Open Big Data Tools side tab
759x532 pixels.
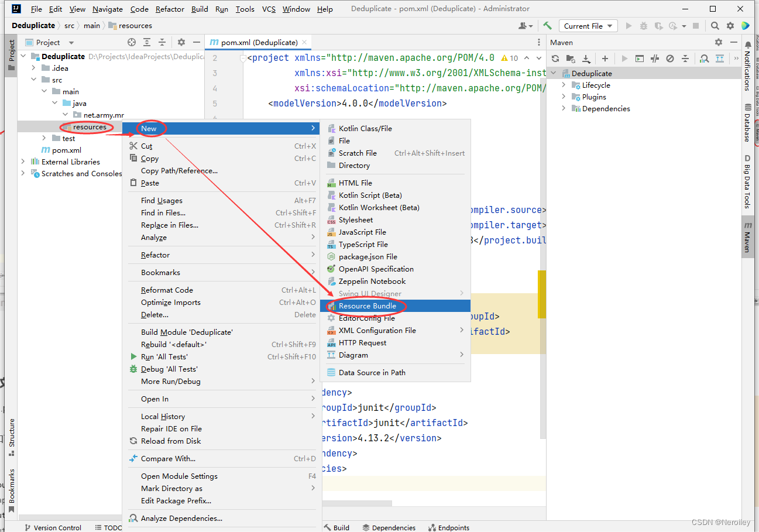[747, 181]
